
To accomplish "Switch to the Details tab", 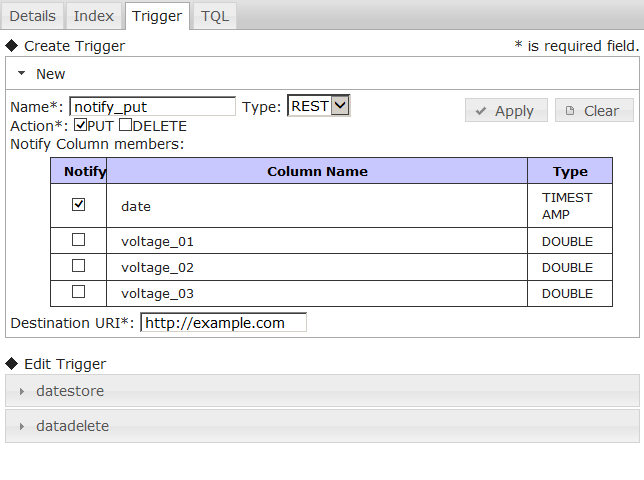I will pos(33,16).
